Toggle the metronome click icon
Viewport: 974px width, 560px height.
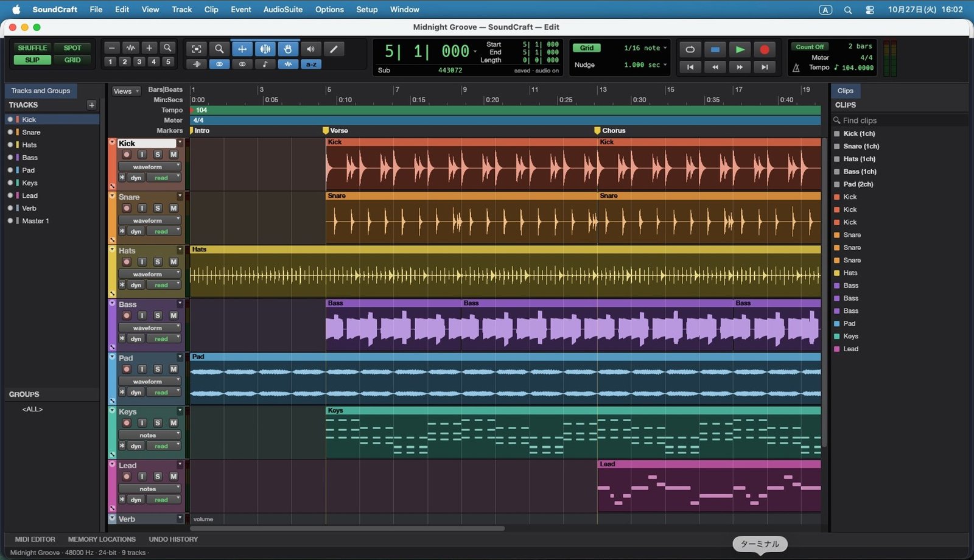click(x=796, y=68)
